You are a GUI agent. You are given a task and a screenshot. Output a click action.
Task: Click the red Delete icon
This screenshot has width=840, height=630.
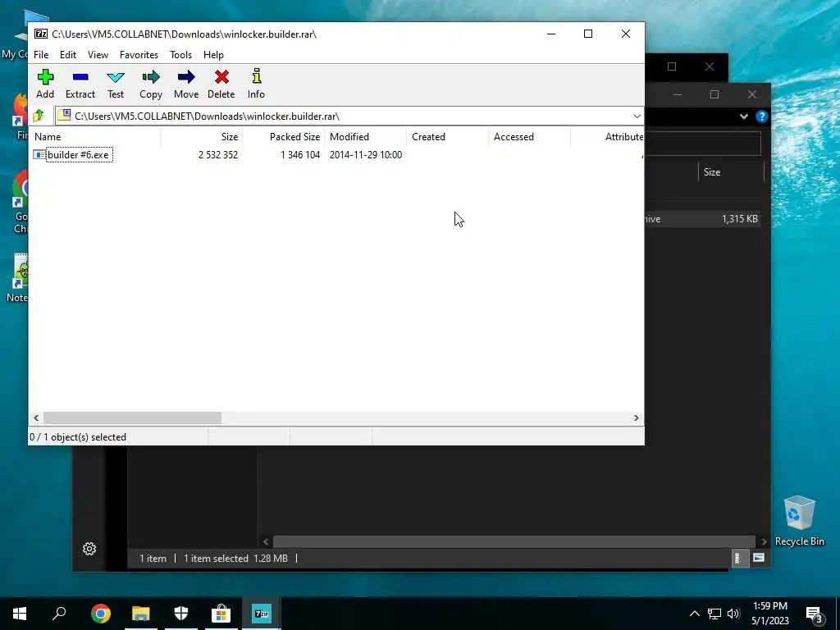point(221,77)
